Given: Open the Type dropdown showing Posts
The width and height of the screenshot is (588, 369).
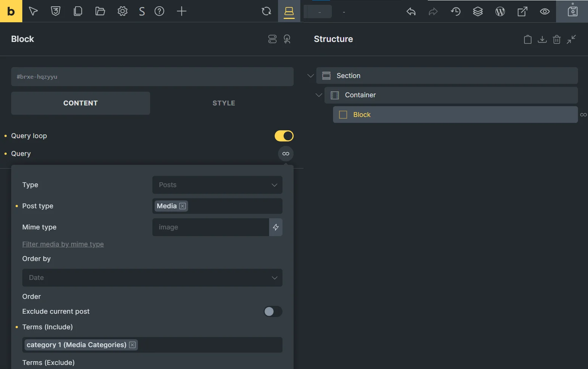Looking at the screenshot, I should click(217, 185).
